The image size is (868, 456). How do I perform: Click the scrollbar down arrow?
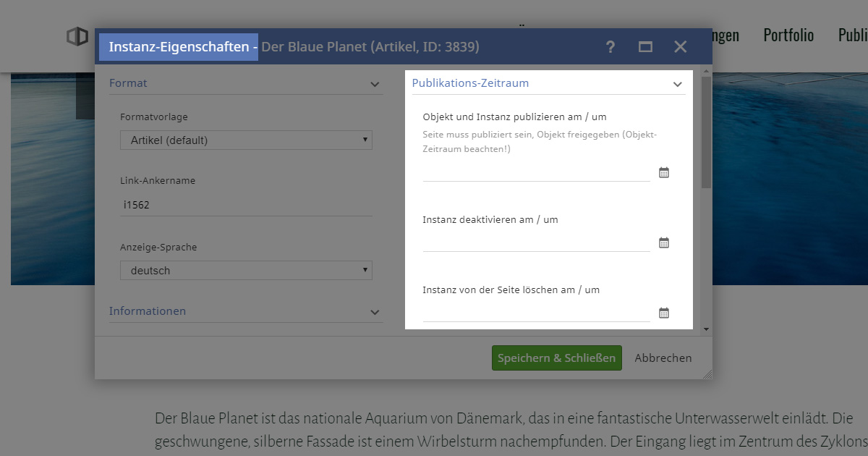[706, 329]
